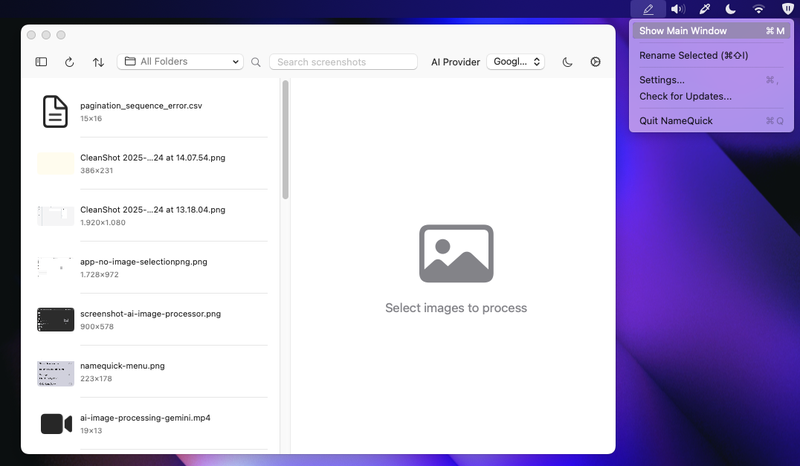Choose Show Main Window menu item
The image size is (800, 466).
point(711,31)
